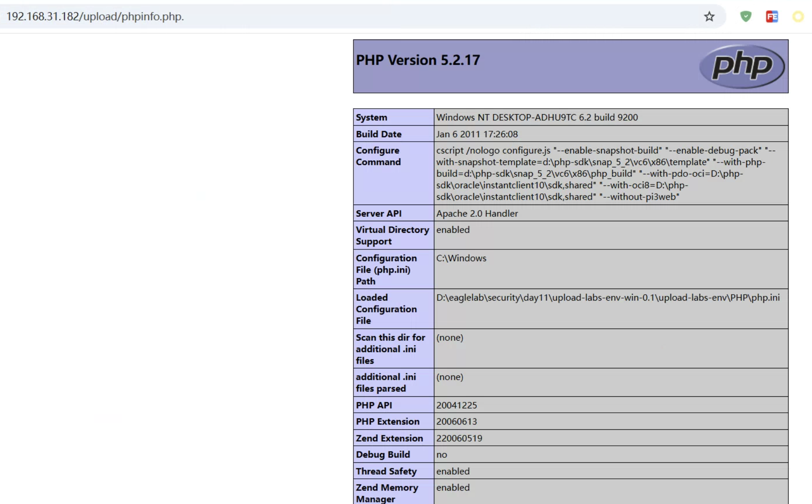This screenshot has width=812, height=504.
Task: Click the System row label
Action: coord(371,117)
